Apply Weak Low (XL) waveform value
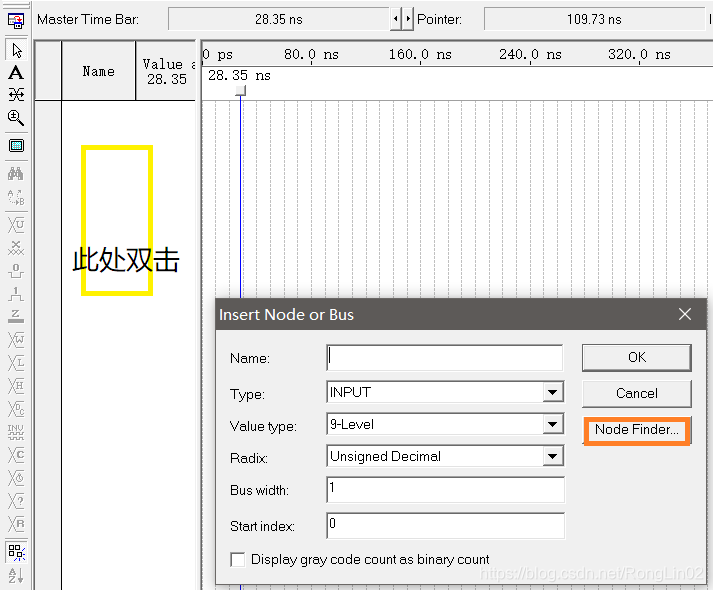The width and height of the screenshot is (713, 592). (x=16, y=362)
